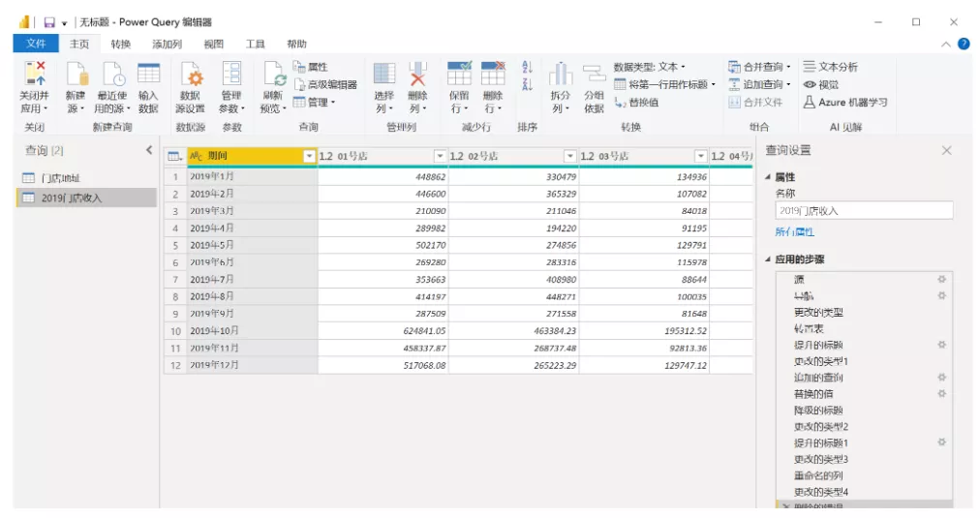Image resolution: width=980 pixels, height=518 pixels.
Task: Click the 管理参数 manage parameters icon
Action: [231, 74]
